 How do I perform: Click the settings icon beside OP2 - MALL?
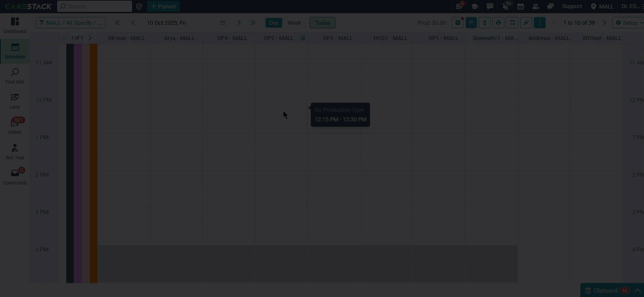click(x=302, y=38)
